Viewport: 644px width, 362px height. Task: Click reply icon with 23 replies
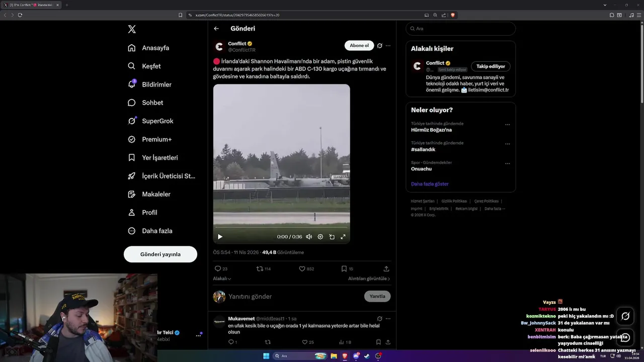[221, 269]
